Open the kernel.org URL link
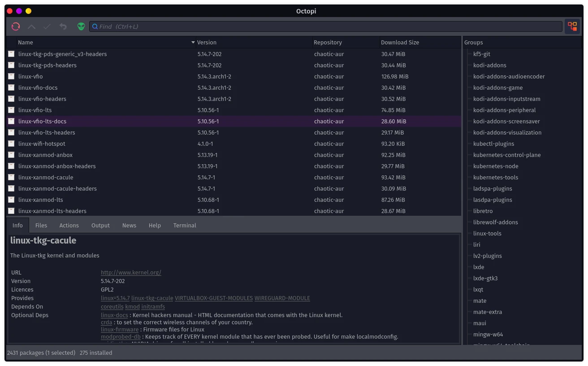This screenshot has height=366, width=588. 131,273
